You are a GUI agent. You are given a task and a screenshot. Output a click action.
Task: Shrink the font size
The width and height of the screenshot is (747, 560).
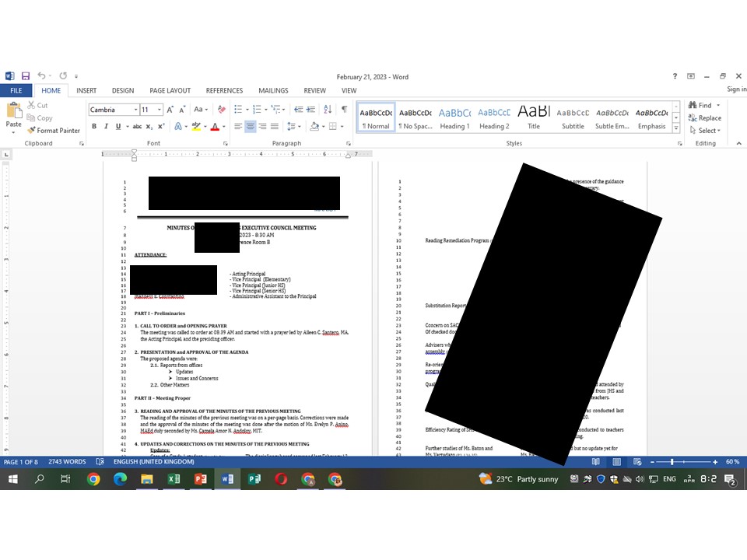click(x=182, y=110)
